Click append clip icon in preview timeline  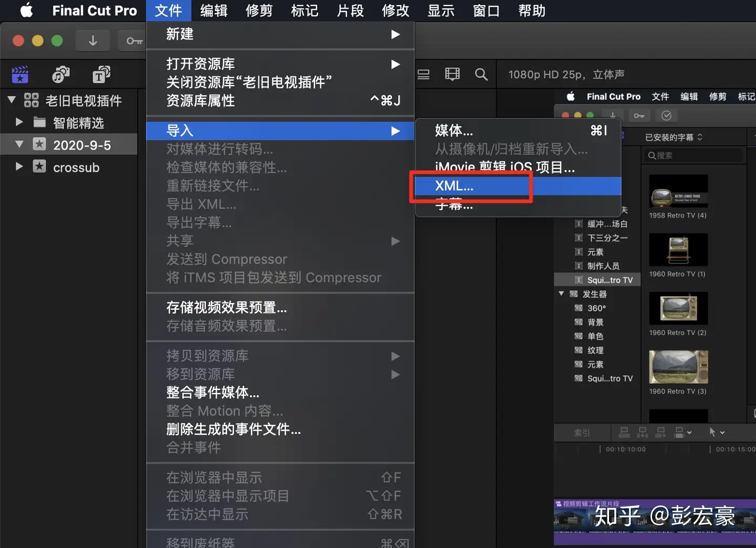(661, 432)
